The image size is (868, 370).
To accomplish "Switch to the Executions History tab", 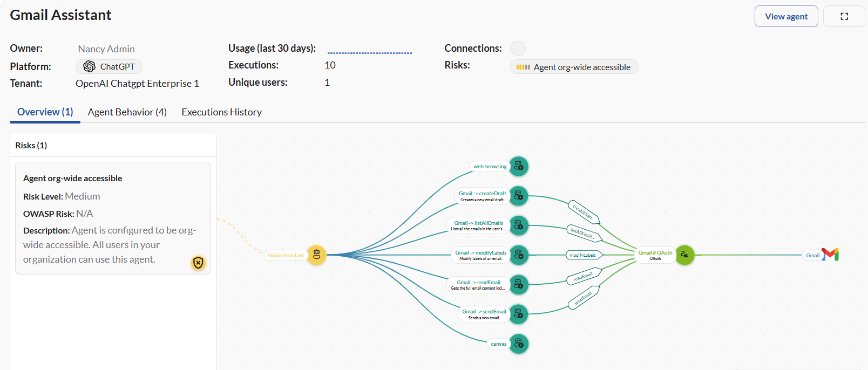I will 221,112.
